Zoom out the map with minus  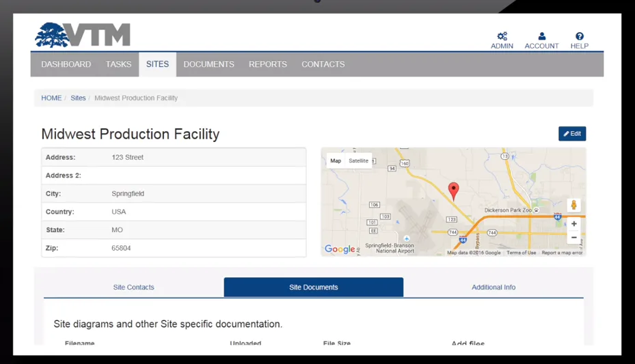pyautogui.click(x=574, y=238)
